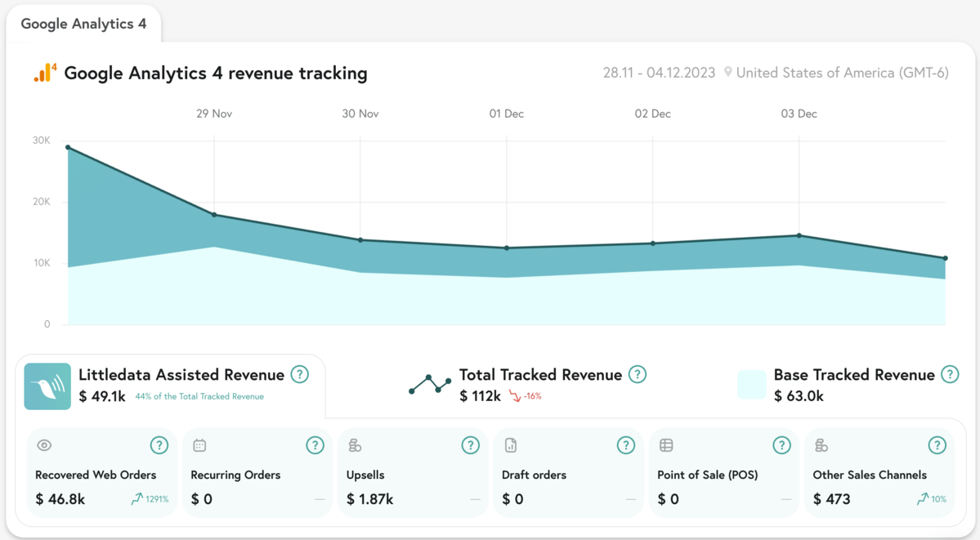Click the 03 Dec data point on chart

tap(799, 235)
